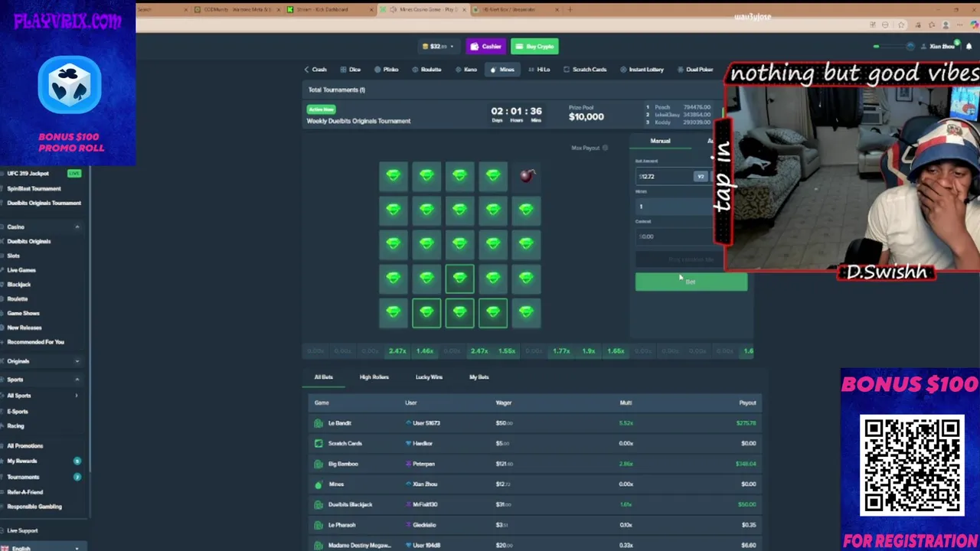
Task: Open Duelbits Originals Tournament sidebar link
Action: 42,203
